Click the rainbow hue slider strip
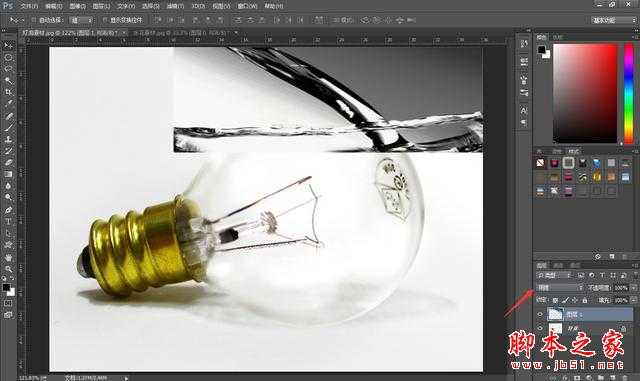 point(629,94)
